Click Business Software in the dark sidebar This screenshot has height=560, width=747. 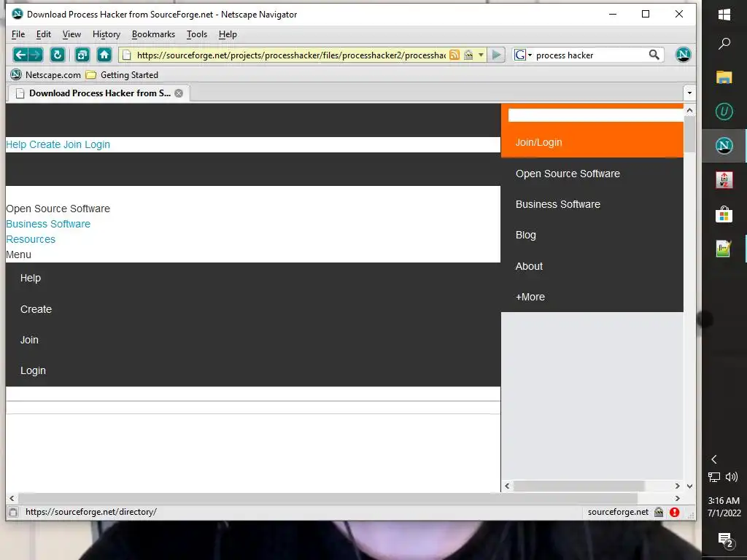558,204
